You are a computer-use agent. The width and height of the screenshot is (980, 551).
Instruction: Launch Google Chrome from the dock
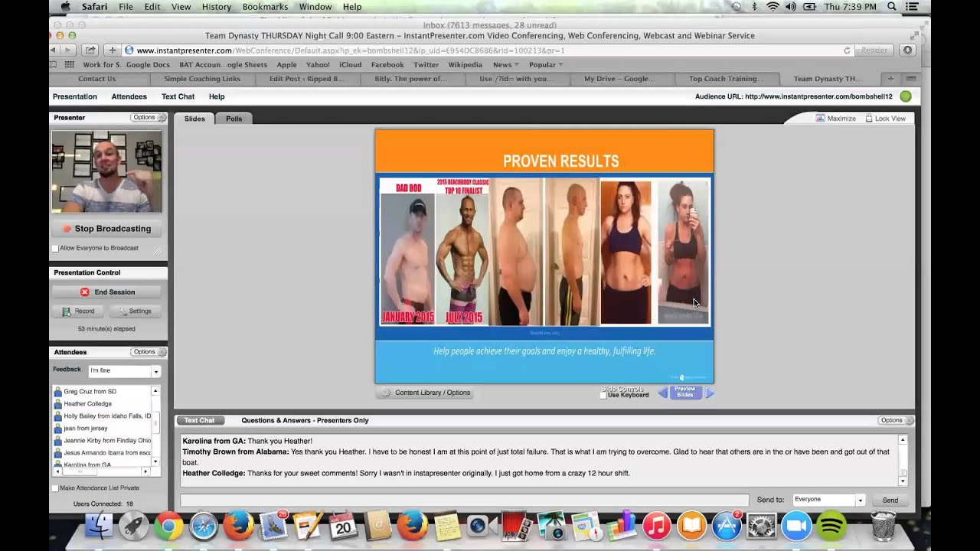[x=168, y=527]
